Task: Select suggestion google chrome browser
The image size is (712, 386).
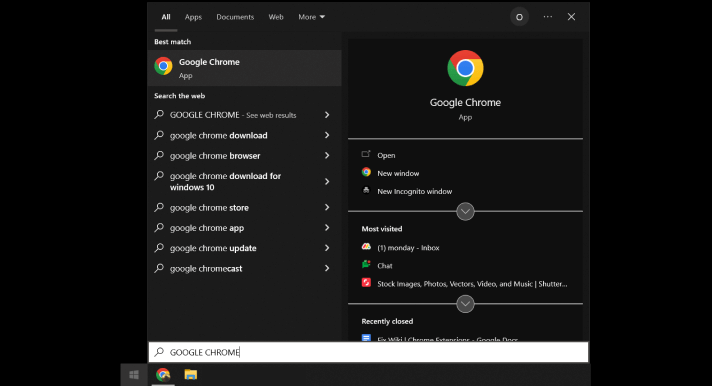Action: [215, 156]
